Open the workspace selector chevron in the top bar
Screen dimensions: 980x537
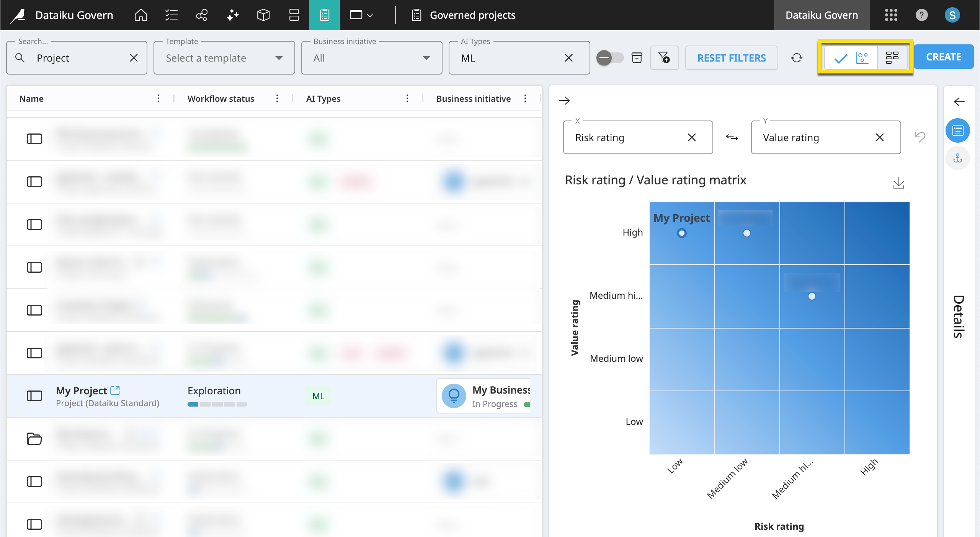(x=369, y=15)
